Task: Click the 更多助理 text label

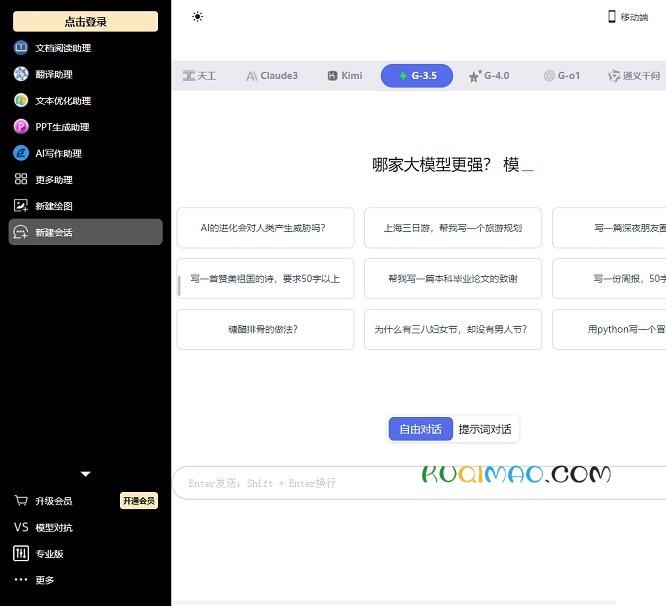Action: (54, 180)
